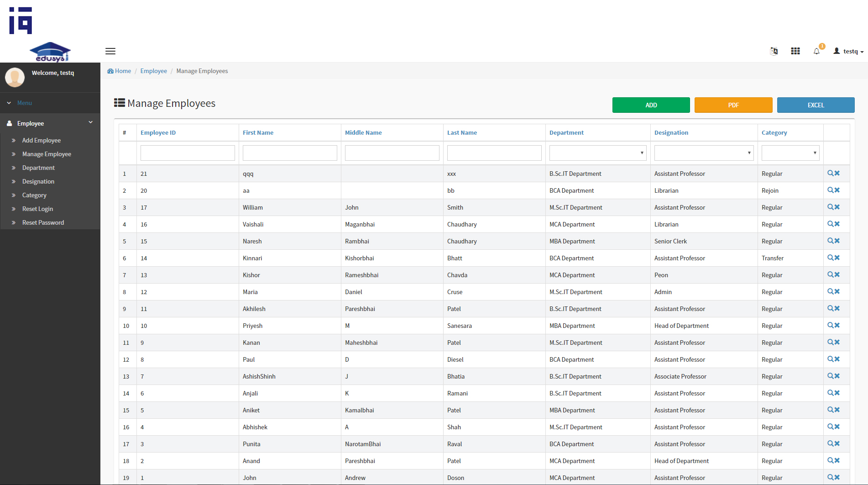View details of Anand Patel
The image size is (868, 485).
coord(831,460)
